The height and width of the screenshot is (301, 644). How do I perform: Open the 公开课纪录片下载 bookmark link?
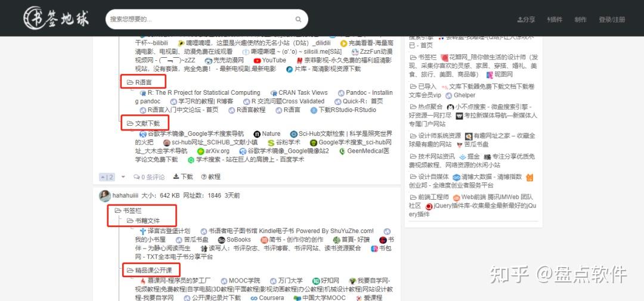pyautogui.click(x=216, y=297)
